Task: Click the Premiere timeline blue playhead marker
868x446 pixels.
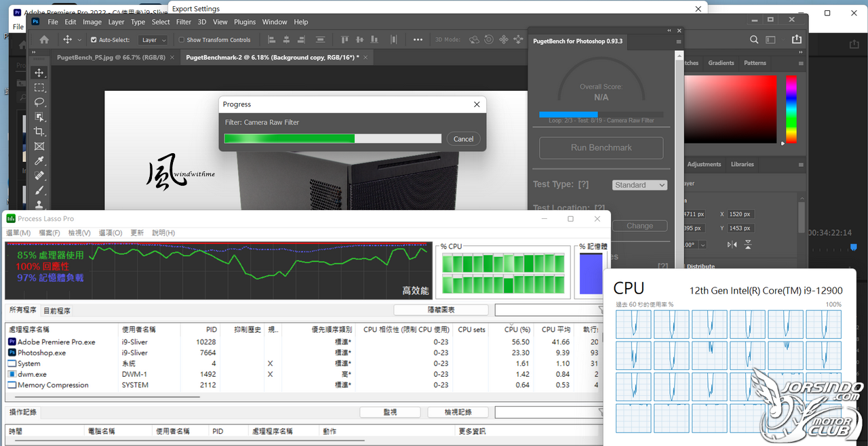Action: pyautogui.click(x=853, y=247)
